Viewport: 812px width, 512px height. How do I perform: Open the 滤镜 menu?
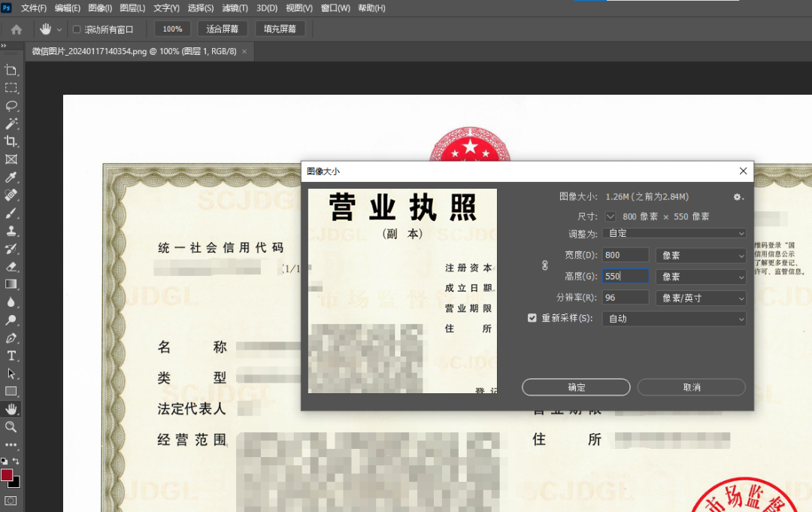(x=234, y=8)
